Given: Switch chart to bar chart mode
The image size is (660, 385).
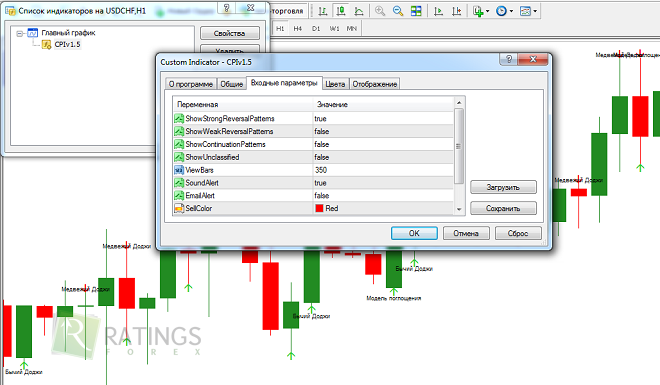Looking at the screenshot, I should 323,11.
